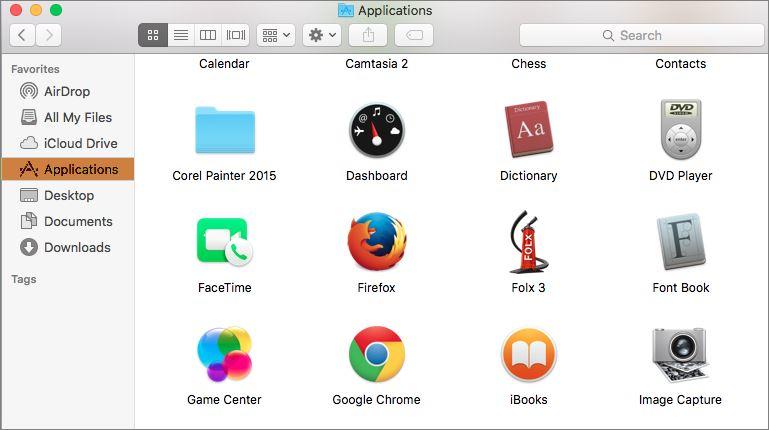Select Applications in the sidebar
Image resolution: width=769 pixels, height=430 pixels.
coord(68,169)
